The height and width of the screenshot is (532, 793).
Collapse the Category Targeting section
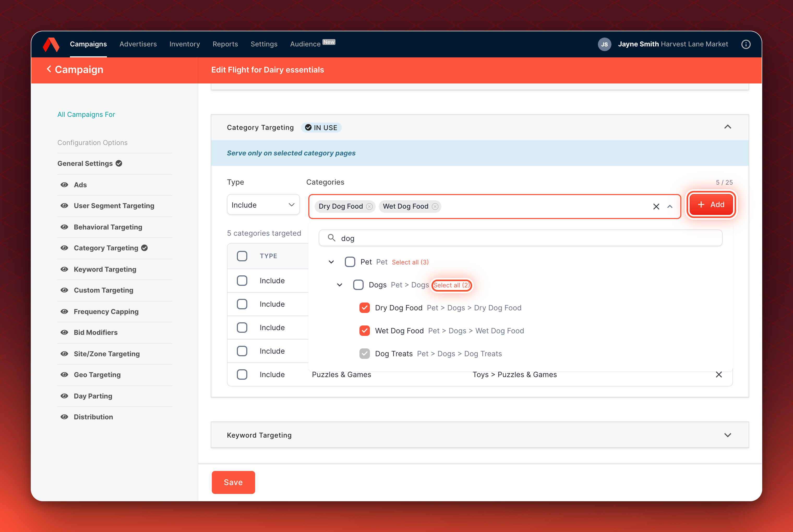pyautogui.click(x=728, y=127)
